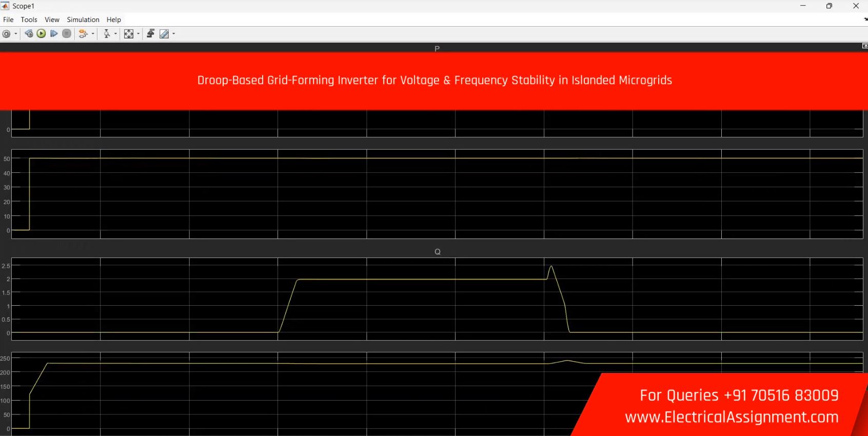The height and width of the screenshot is (436, 868).
Task: Click the "150" tick label on bottom plot
Action: click(5, 387)
